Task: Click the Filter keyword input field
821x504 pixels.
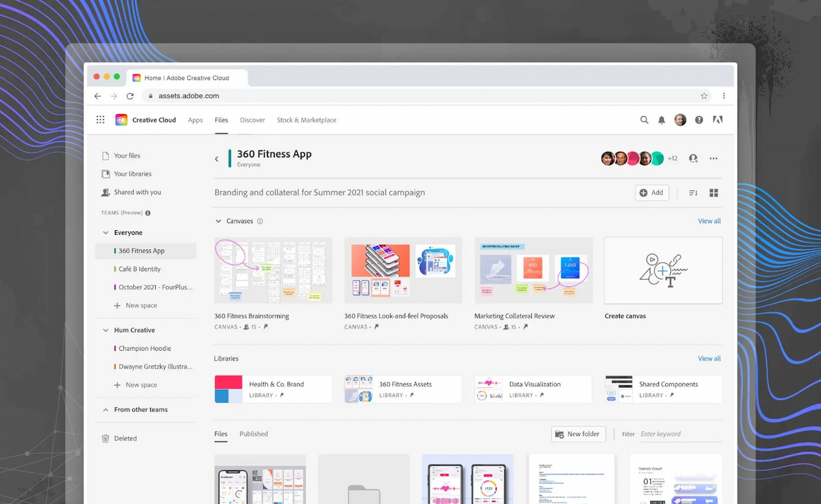Action: click(x=679, y=433)
